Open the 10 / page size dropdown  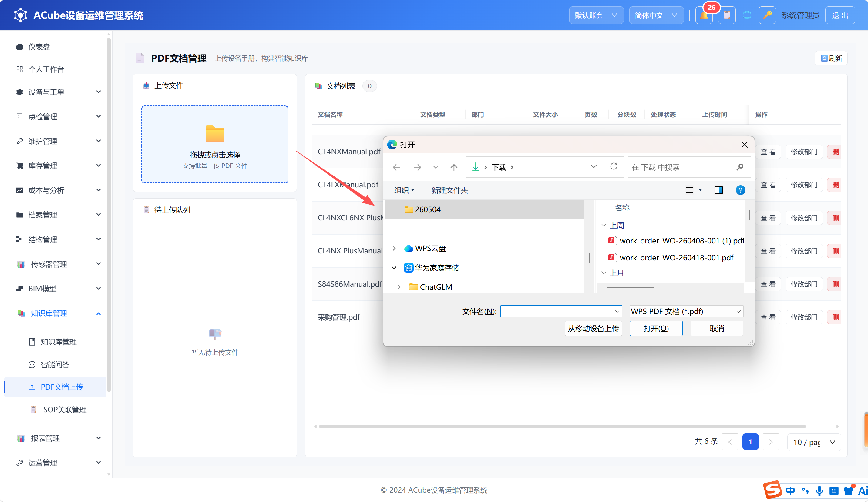coord(814,442)
